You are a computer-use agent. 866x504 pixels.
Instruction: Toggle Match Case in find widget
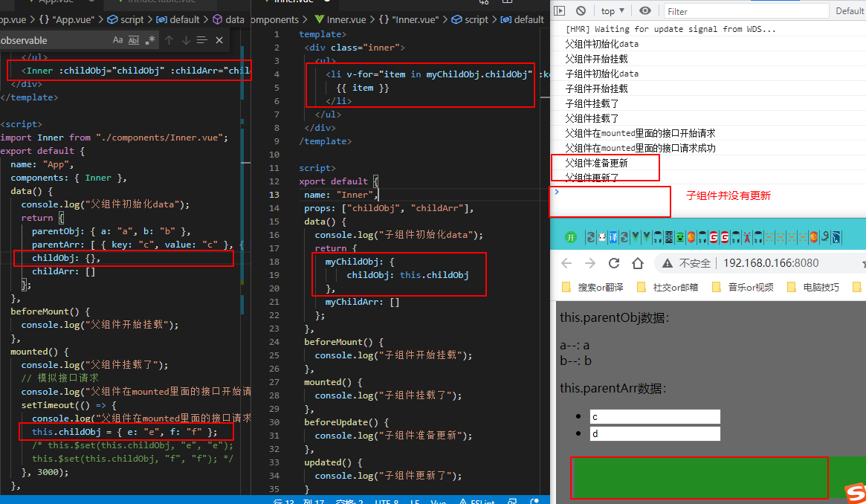117,40
